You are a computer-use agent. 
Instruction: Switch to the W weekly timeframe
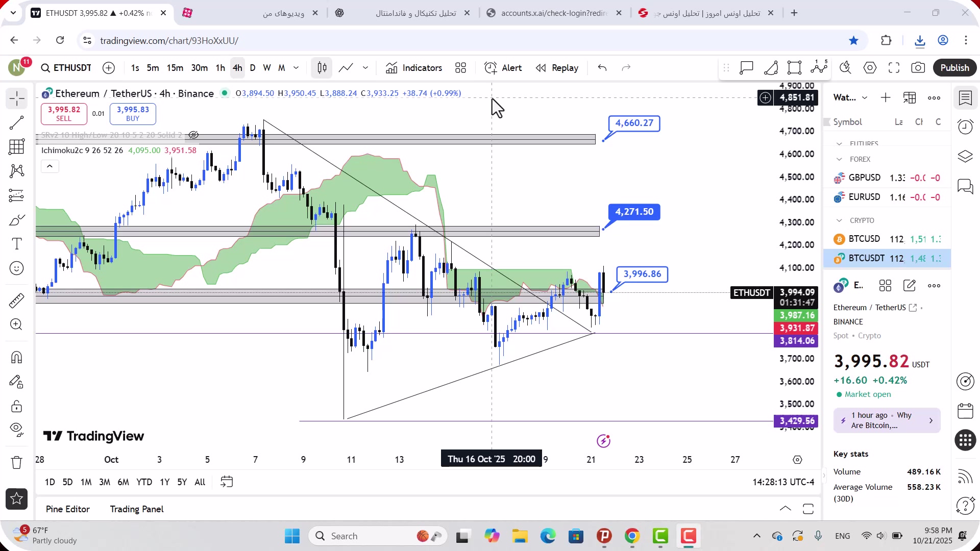click(x=266, y=68)
